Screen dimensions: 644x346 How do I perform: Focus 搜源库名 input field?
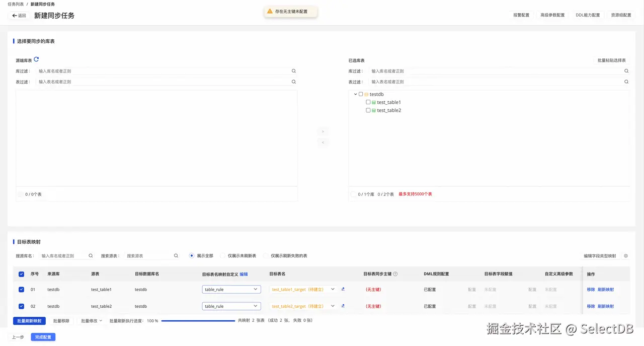(x=66, y=256)
